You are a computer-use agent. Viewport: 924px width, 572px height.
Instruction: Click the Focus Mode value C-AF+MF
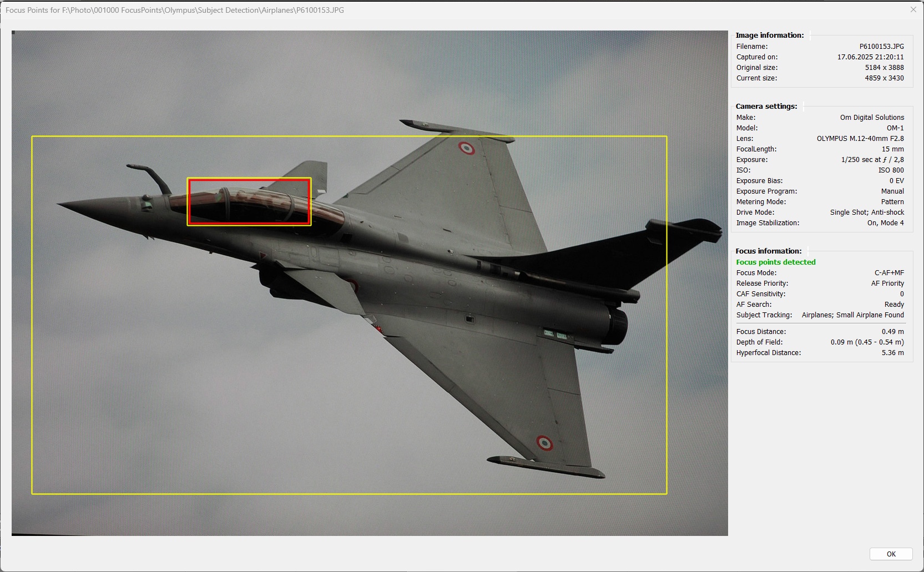tap(889, 273)
